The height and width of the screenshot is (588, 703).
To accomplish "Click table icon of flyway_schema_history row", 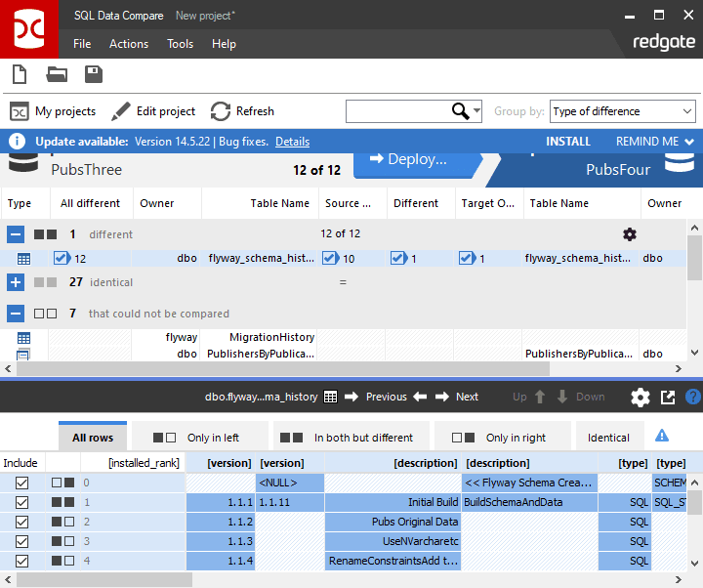I will (23, 259).
